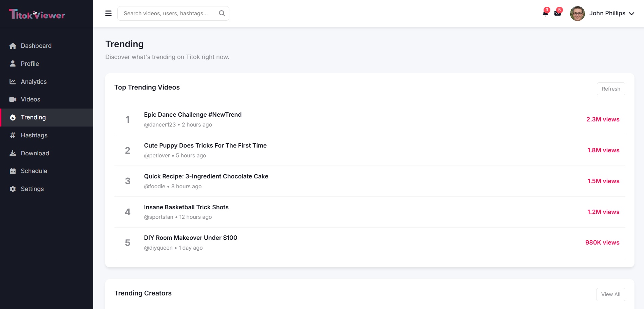The image size is (644, 309).
Task: Click the Download arrow icon
Action: [13, 153]
